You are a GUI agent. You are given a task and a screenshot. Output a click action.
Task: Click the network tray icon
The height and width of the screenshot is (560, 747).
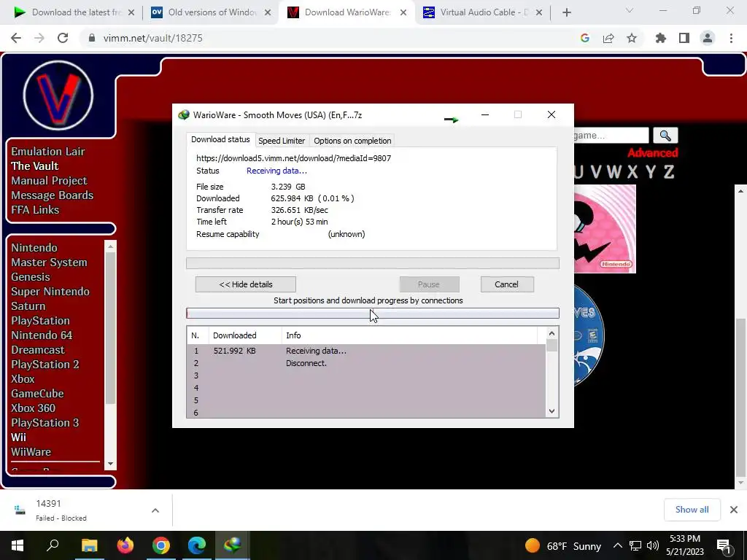click(635, 545)
